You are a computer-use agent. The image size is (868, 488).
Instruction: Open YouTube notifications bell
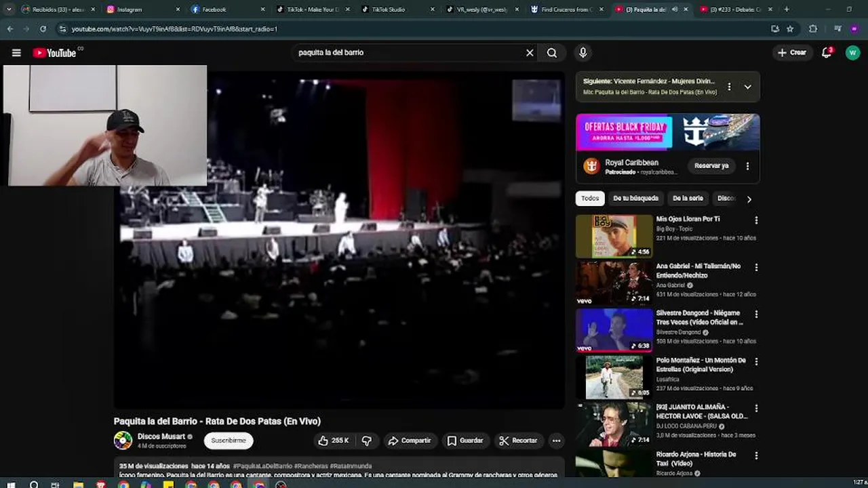pos(827,53)
